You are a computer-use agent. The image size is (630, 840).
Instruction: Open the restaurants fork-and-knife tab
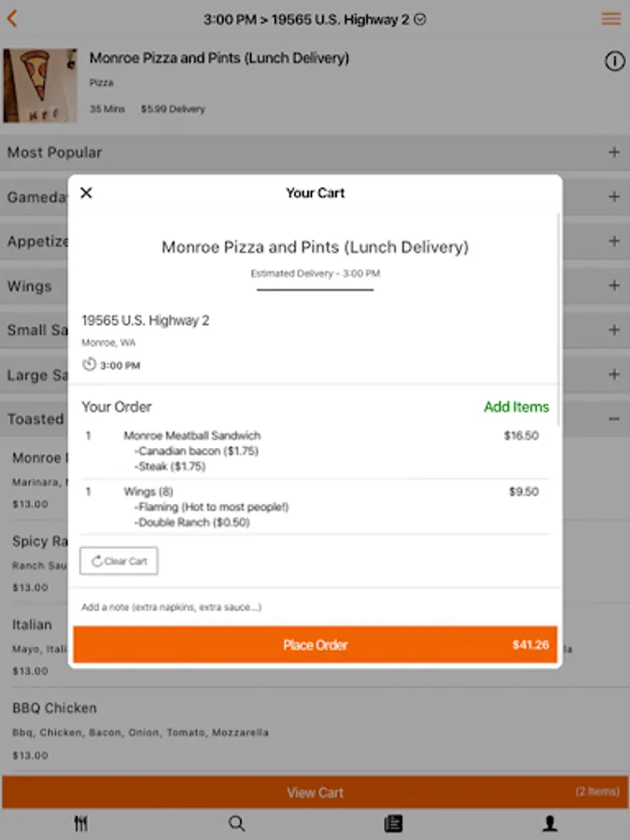coord(81,823)
